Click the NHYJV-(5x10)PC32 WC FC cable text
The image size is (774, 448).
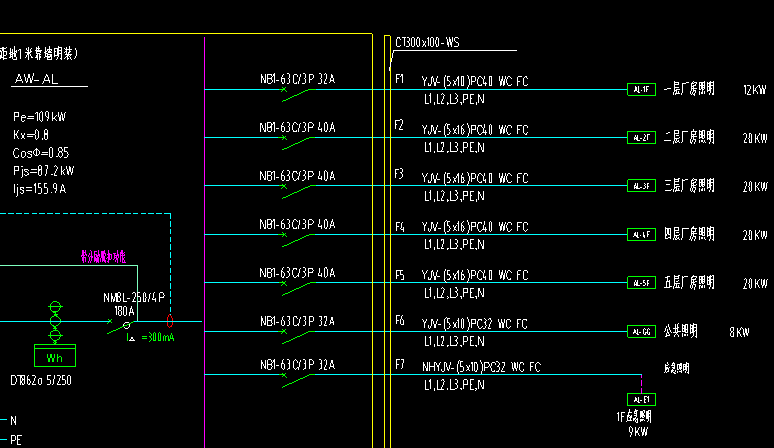481,367
